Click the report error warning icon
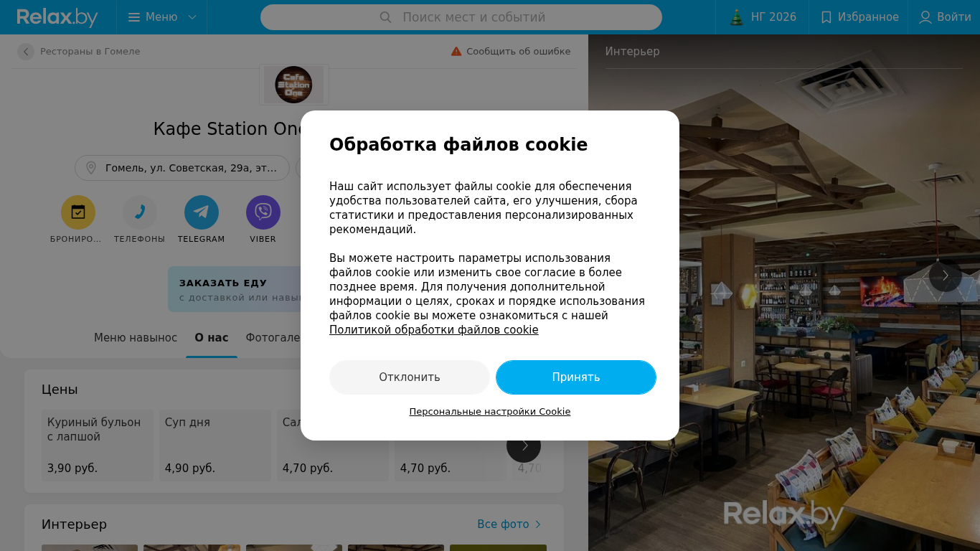980x551 pixels. 456,51
